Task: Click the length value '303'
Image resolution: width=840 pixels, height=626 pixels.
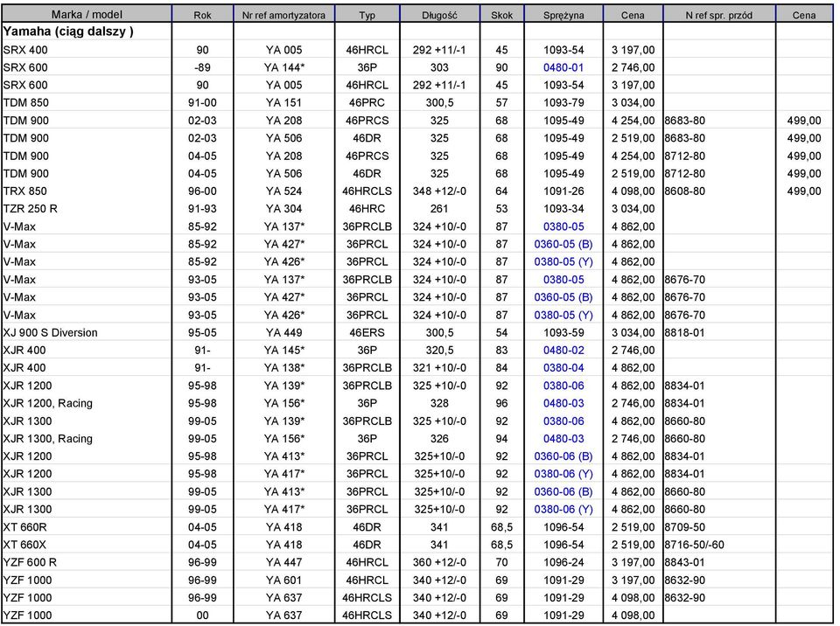Action: (x=439, y=67)
